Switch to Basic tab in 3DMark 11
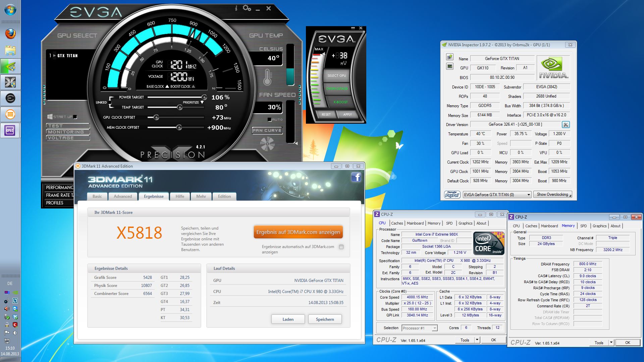This screenshot has height=362, width=644. pyautogui.click(x=97, y=196)
